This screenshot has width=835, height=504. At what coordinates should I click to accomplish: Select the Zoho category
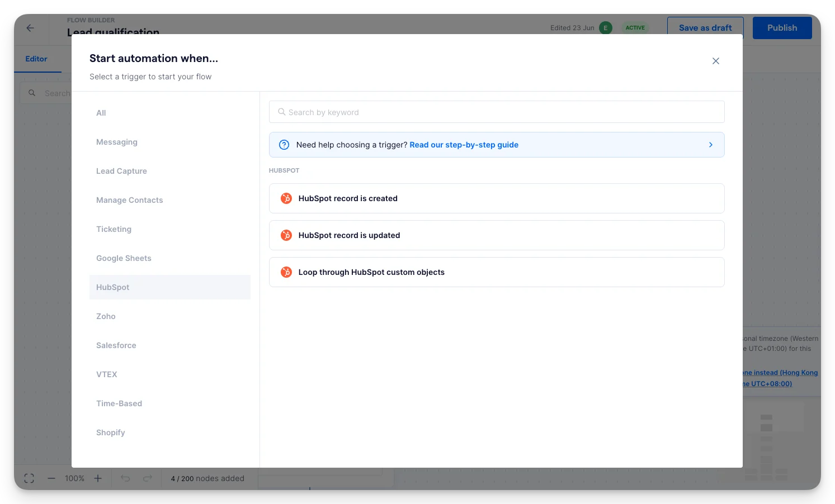[170, 316]
